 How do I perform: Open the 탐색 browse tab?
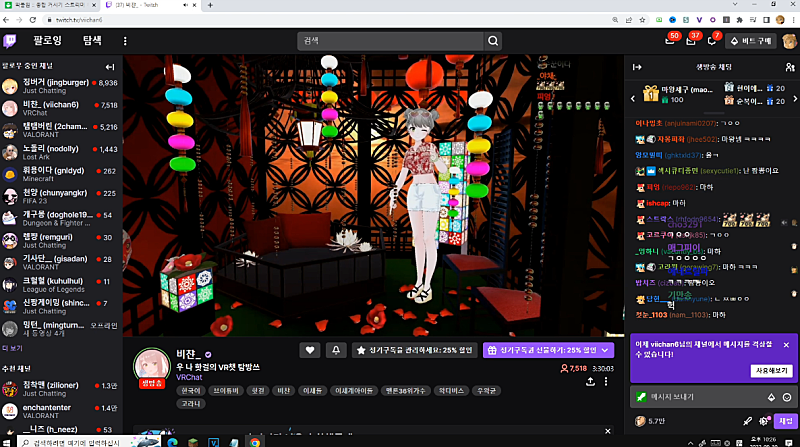[93, 40]
